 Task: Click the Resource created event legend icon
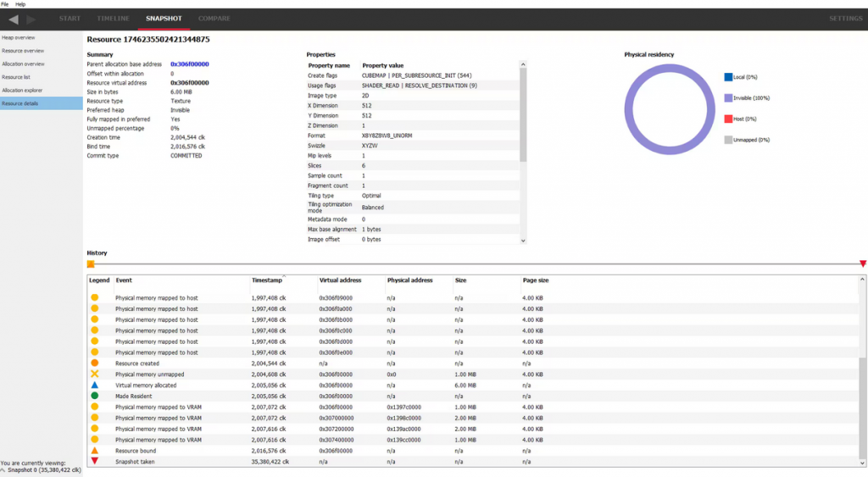tap(95, 363)
